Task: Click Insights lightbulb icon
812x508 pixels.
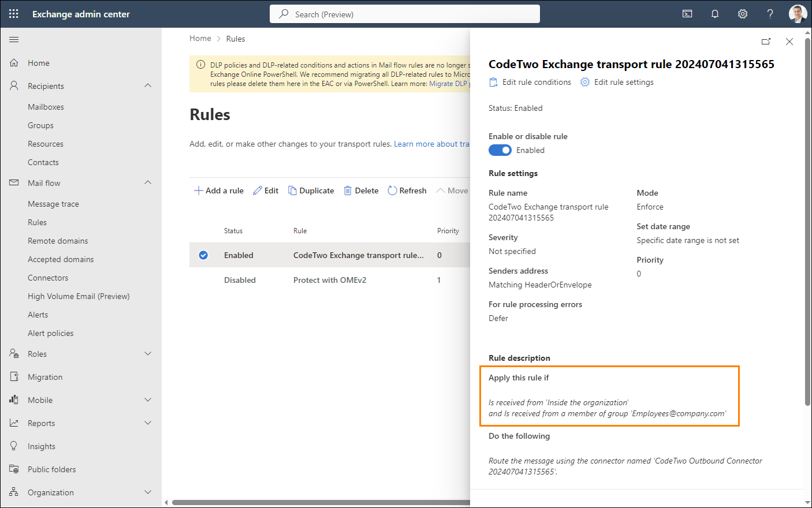Action: [14, 446]
